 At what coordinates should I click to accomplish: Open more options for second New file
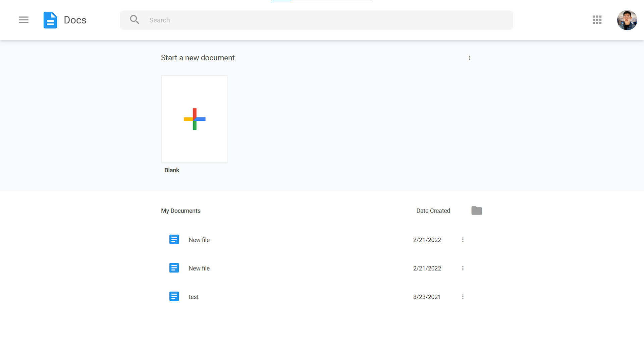tap(463, 268)
